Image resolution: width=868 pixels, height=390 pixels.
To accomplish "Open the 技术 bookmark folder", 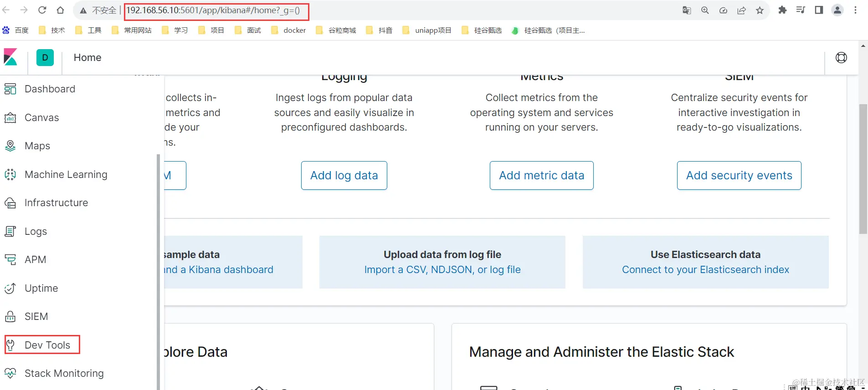I will tap(52, 30).
